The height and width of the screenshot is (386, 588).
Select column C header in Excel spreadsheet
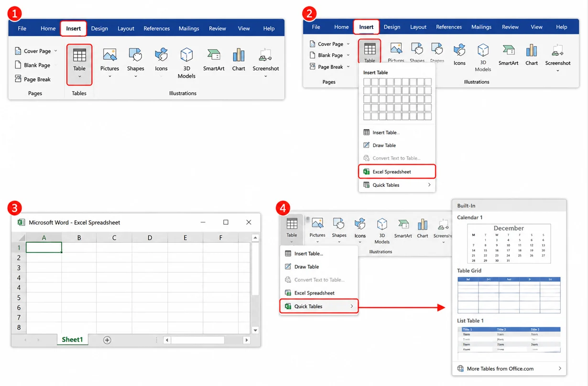114,237
